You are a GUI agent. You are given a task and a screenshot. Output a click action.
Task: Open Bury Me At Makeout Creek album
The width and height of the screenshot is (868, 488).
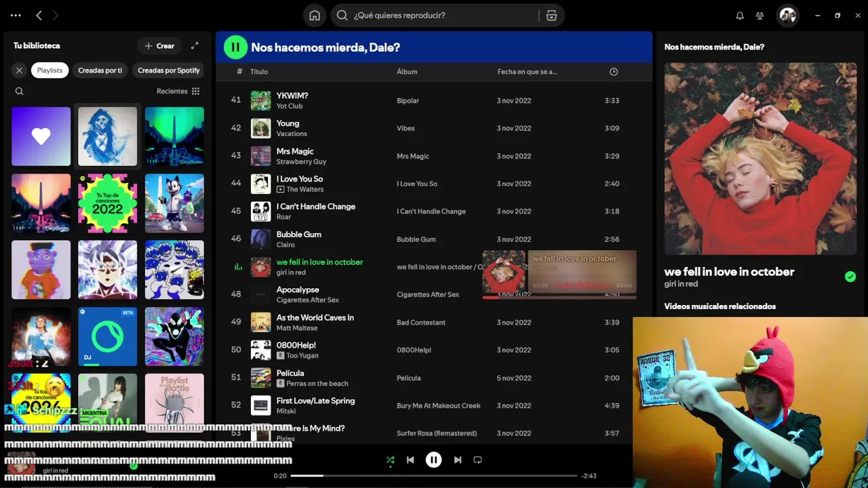(439, 406)
